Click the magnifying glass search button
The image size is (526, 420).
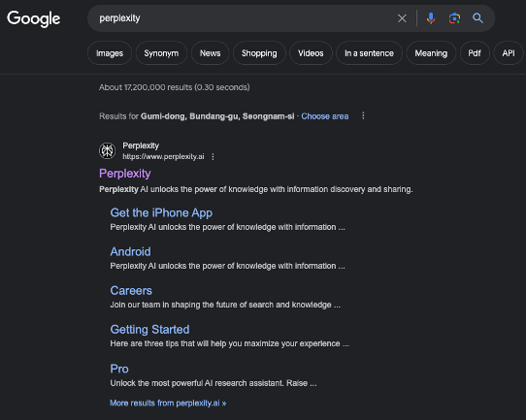(477, 18)
